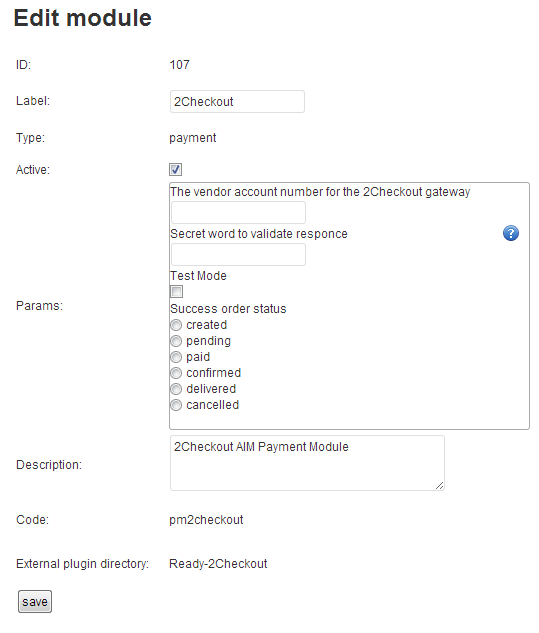Select the created order status
539x633 pixels.
click(x=176, y=325)
